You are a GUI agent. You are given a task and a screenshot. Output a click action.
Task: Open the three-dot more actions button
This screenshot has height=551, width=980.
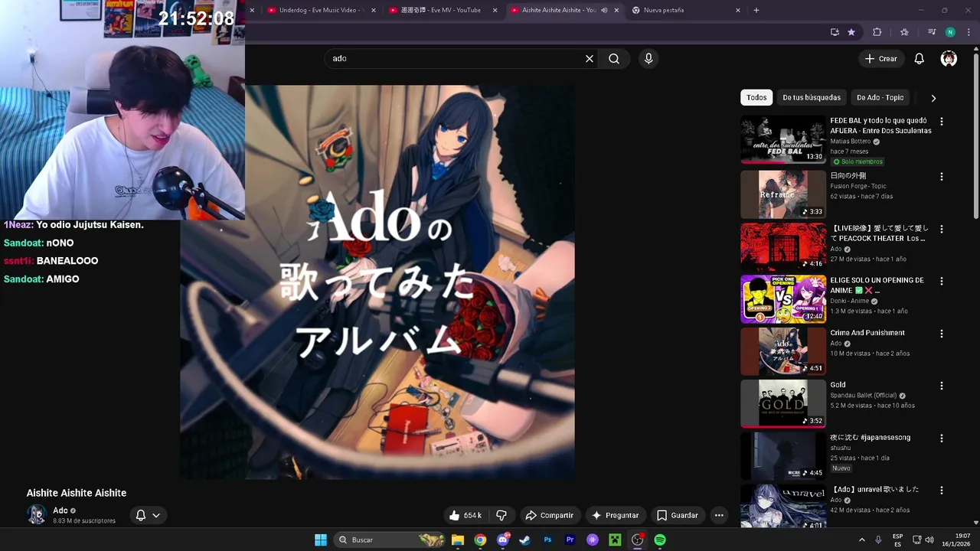[x=719, y=516]
